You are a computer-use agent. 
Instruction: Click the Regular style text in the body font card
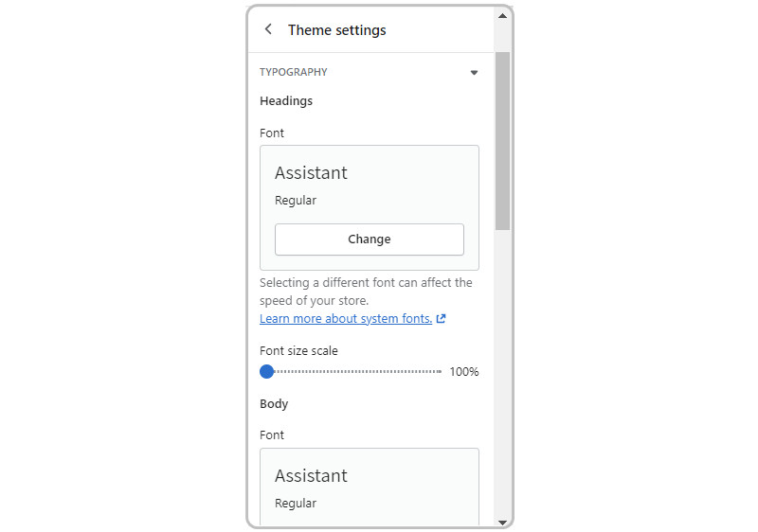point(296,504)
